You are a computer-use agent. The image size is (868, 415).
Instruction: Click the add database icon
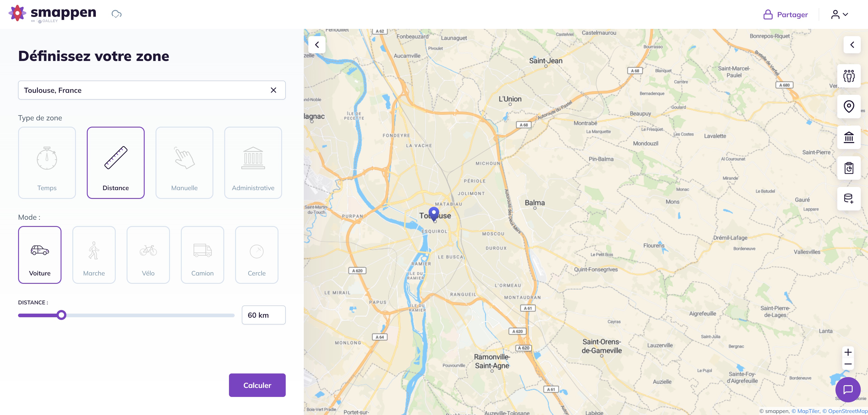point(849,198)
